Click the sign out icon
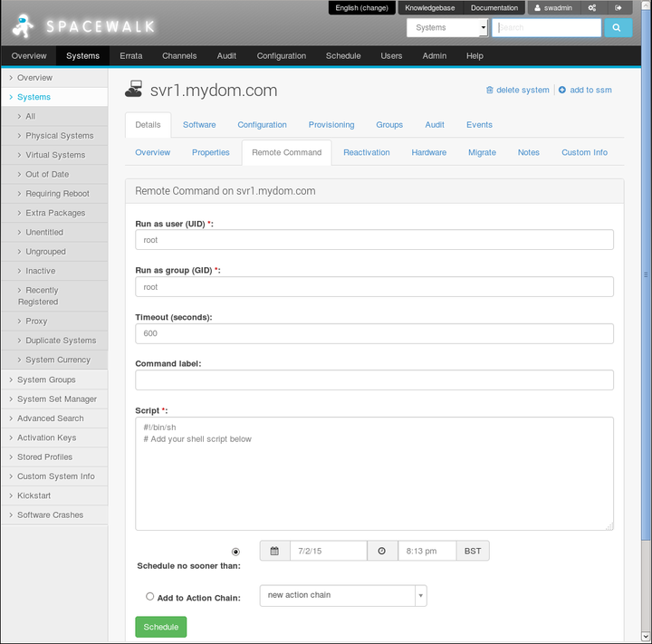 pos(618,8)
